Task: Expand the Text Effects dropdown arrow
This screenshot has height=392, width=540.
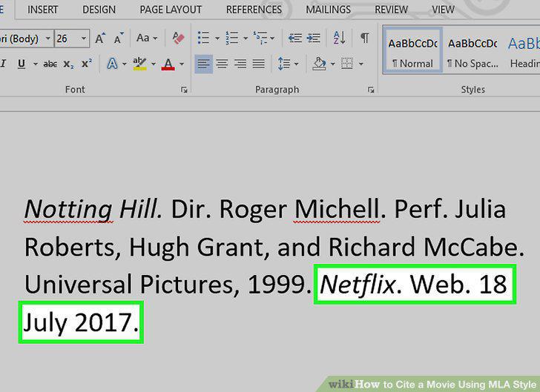Action: click(x=125, y=64)
